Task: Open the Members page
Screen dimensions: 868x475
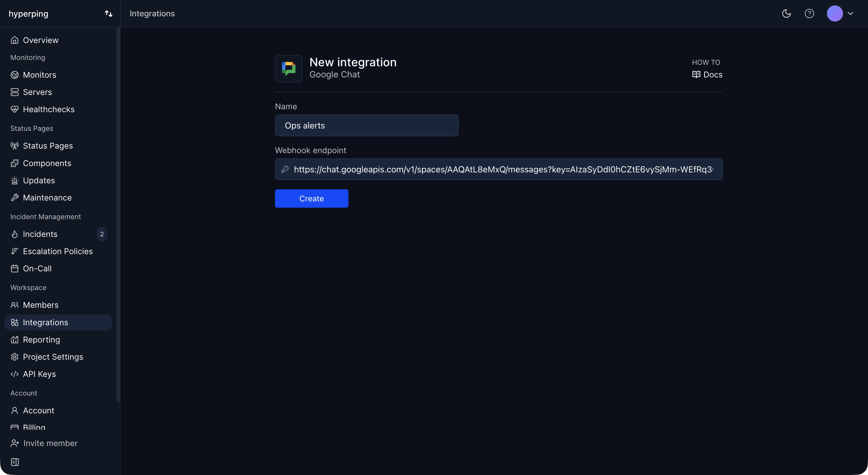Action: (x=58, y=305)
